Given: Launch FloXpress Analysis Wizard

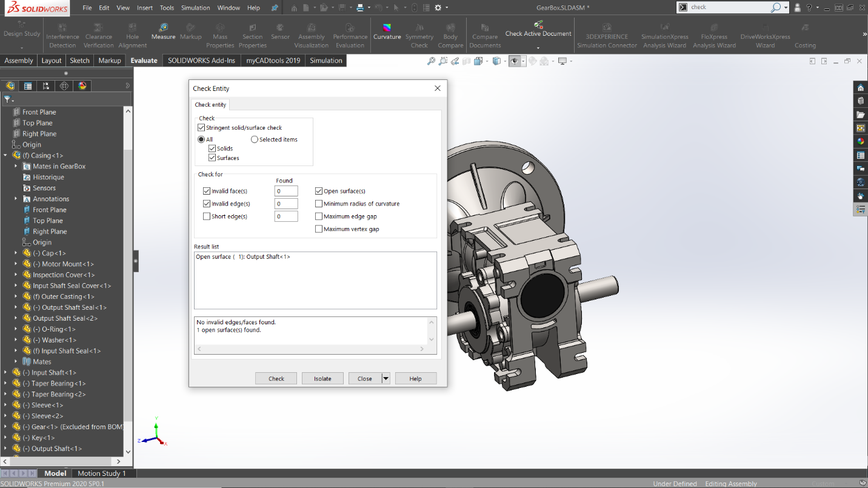Looking at the screenshot, I should (x=714, y=36).
